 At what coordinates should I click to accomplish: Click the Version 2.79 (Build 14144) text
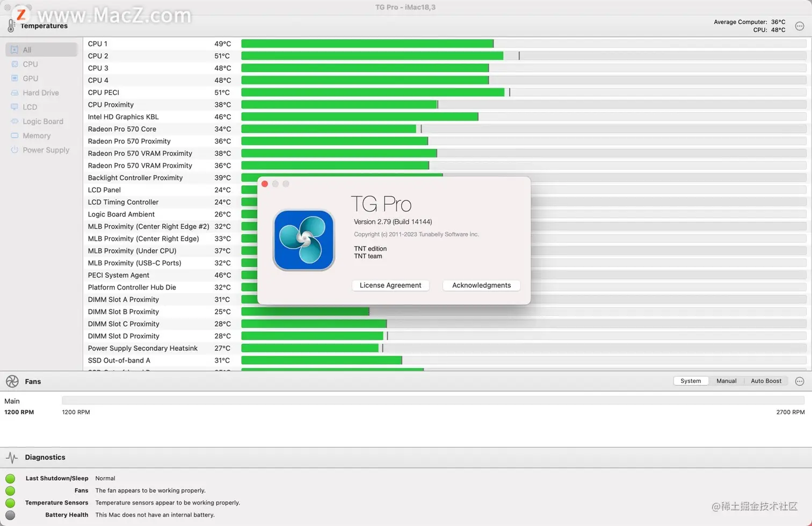[x=393, y=222]
